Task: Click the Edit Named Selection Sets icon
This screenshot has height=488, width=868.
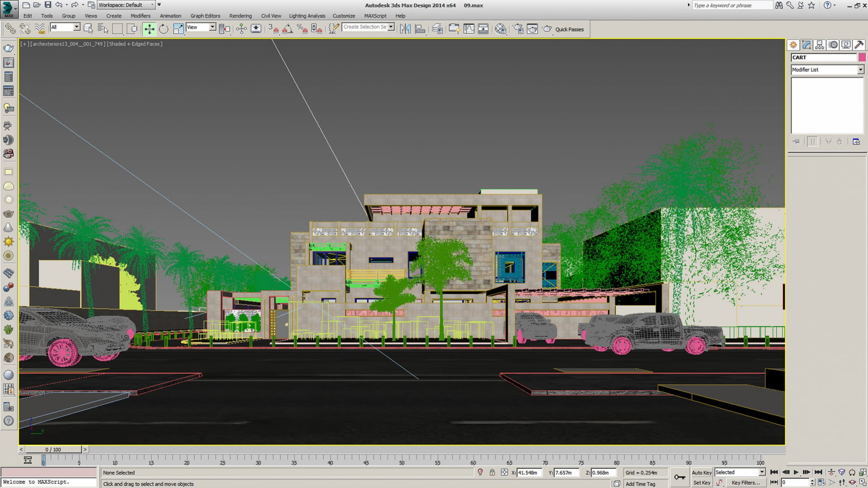Action: (334, 29)
